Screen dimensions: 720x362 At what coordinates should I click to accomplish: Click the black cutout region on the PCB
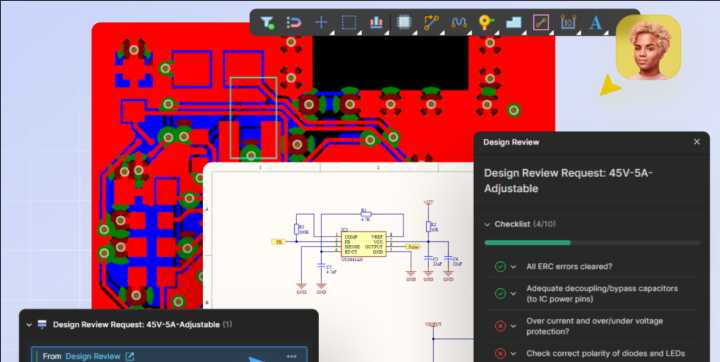coord(390,63)
